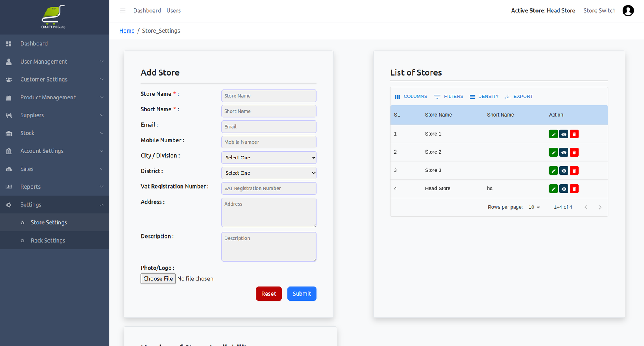This screenshot has height=346, width=644.
Task: Open the Stock sidebar menu
Action: tap(55, 133)
